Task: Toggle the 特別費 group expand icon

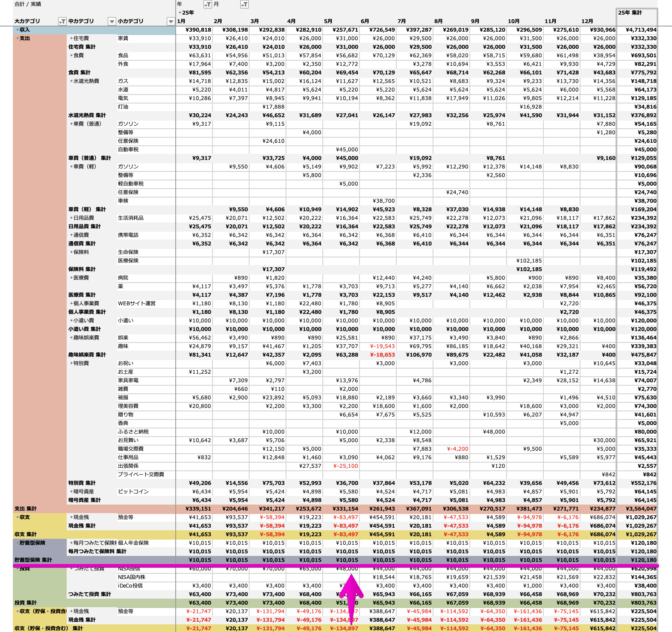Action: point(71,363)
